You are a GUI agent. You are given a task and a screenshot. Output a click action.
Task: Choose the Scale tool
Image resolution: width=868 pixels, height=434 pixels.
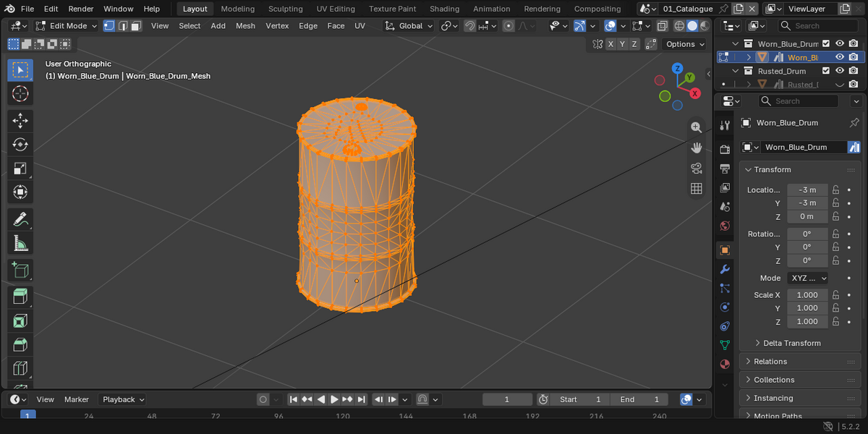[20, 169]
